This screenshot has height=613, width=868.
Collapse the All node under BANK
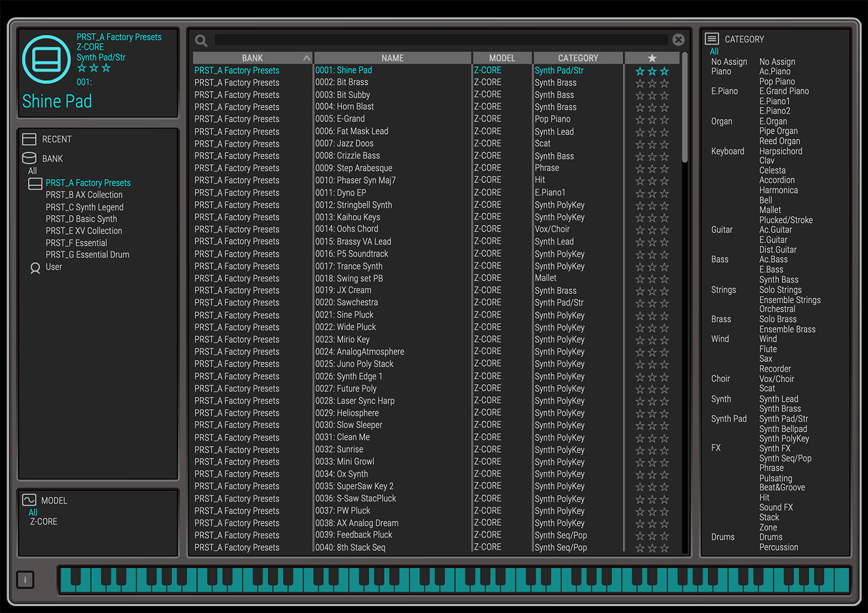(x=32, y=170)
